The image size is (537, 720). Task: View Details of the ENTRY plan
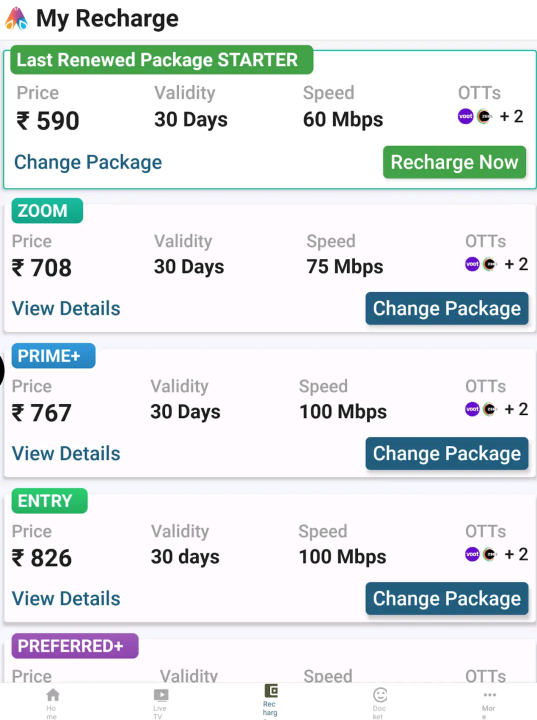click(x=66, y=598)
